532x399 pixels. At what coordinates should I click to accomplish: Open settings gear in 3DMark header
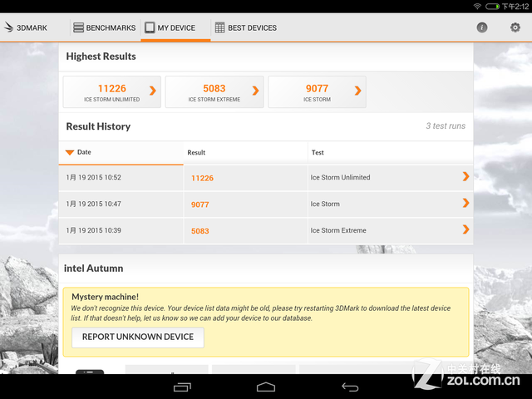click(515, 27)
